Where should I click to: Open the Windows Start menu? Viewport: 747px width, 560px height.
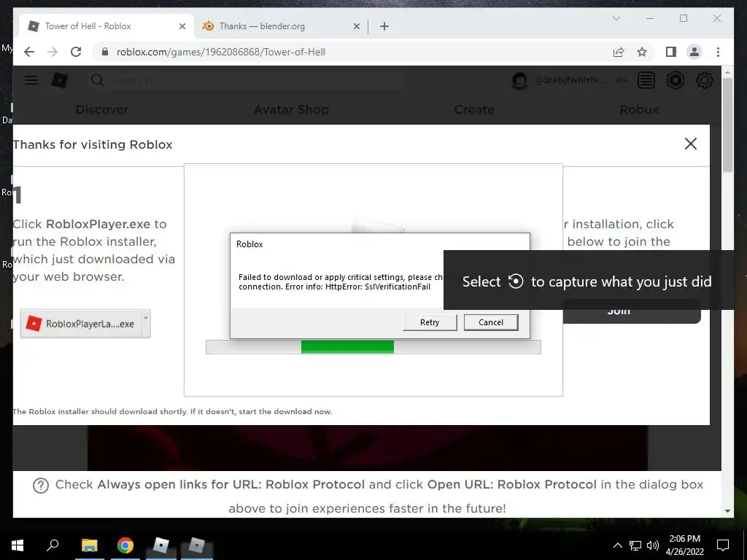click(18, 545)
